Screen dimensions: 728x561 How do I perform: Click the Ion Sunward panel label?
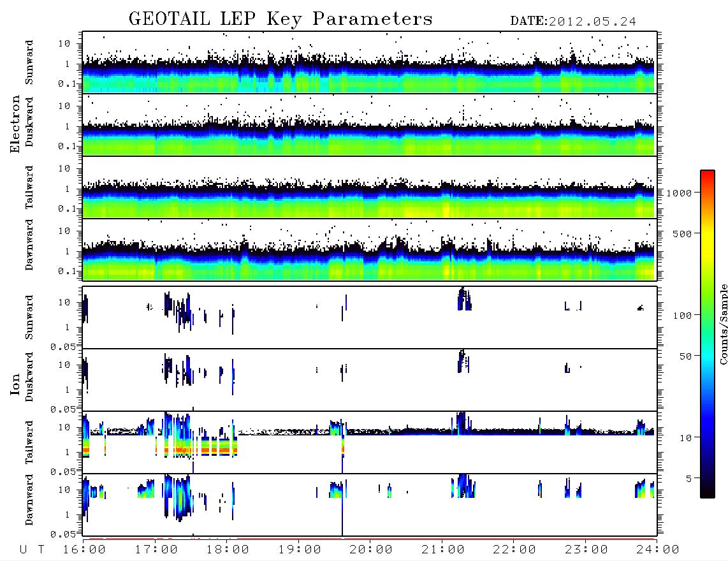point(29,317)
